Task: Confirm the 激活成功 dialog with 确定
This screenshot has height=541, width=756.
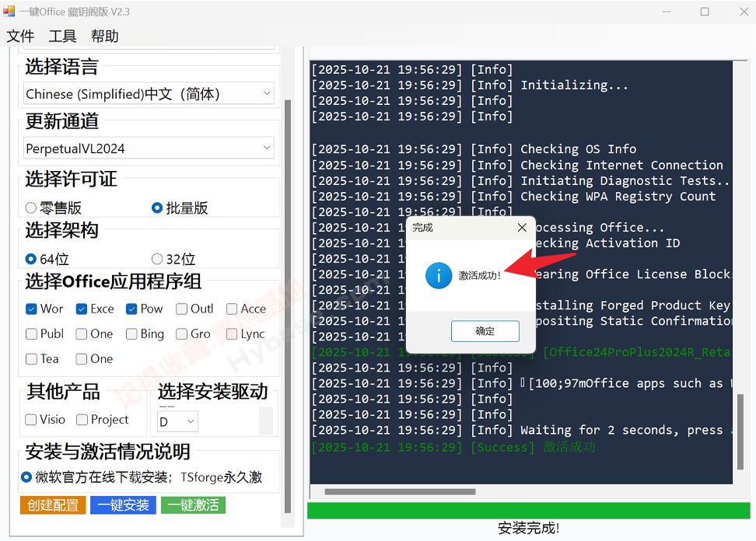Action: (x=485, y=330)
